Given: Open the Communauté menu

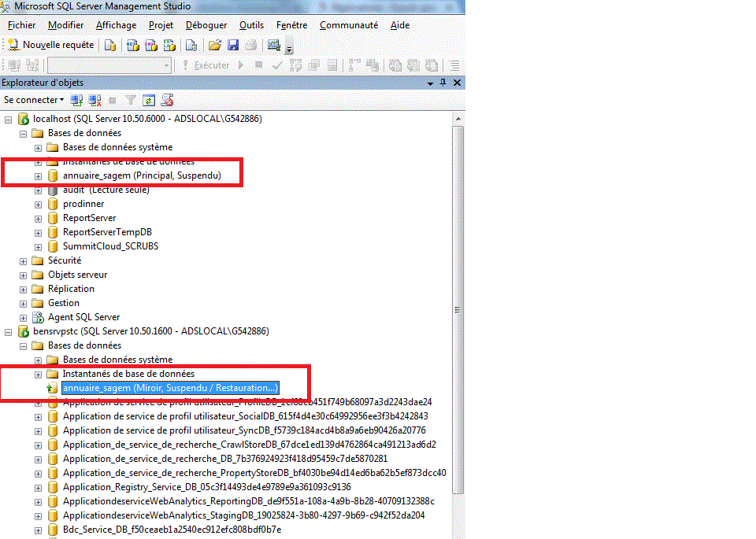Looking at the screenshot, I should point(349,25).
